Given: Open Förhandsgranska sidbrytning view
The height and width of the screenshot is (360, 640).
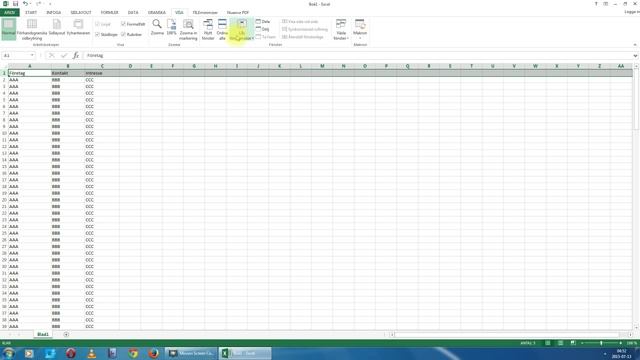Looking at the screenshot, I should pos(32,29).
